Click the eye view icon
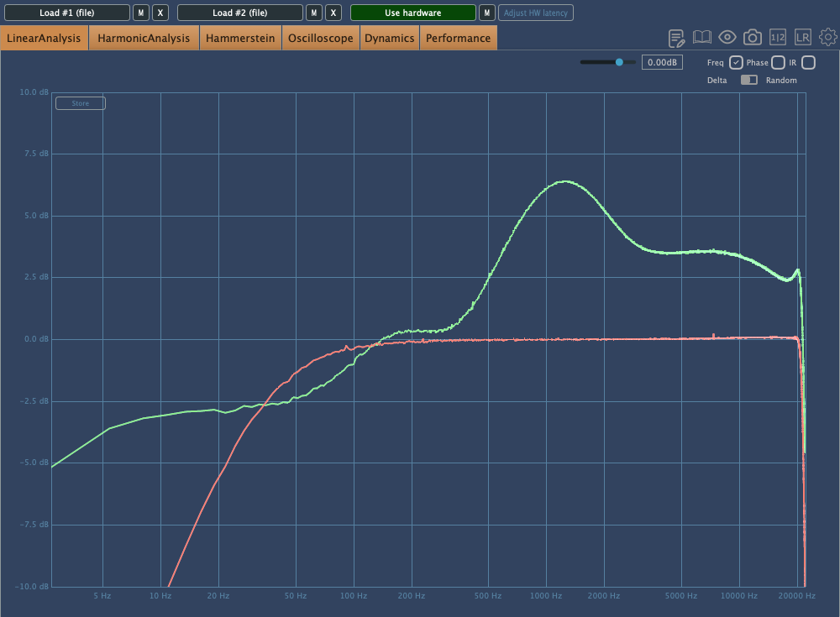Viewport: 840px width, 617px height. (727, 38)
